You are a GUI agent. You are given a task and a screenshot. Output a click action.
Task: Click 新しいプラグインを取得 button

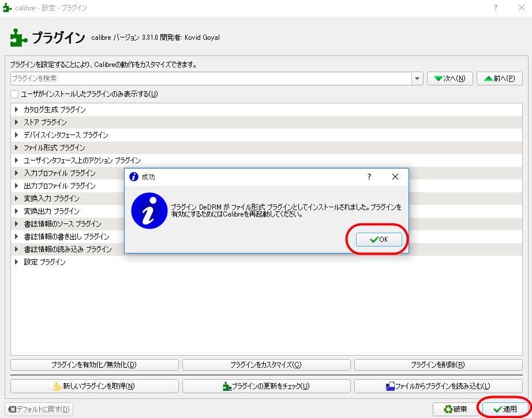[94, 386]
